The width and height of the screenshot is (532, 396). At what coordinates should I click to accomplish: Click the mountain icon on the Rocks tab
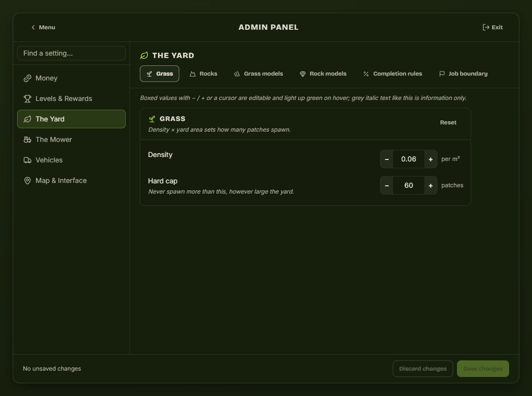193,74
